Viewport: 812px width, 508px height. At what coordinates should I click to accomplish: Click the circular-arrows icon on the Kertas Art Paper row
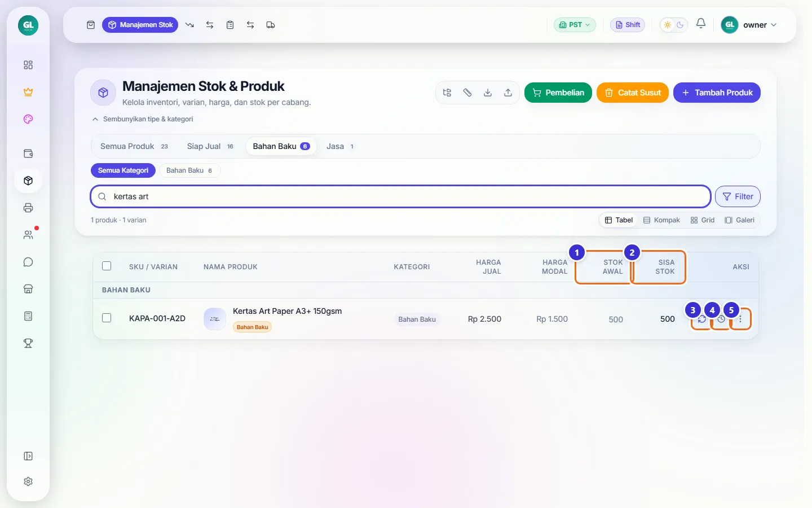pyautogui.click(x=702, y=319)
